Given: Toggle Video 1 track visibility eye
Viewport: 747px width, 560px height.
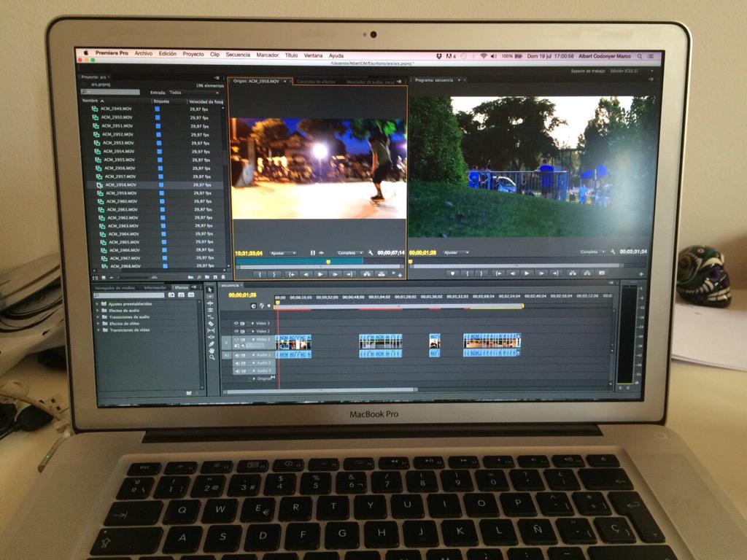Looking at the screenshot, I should pos(236,340).
